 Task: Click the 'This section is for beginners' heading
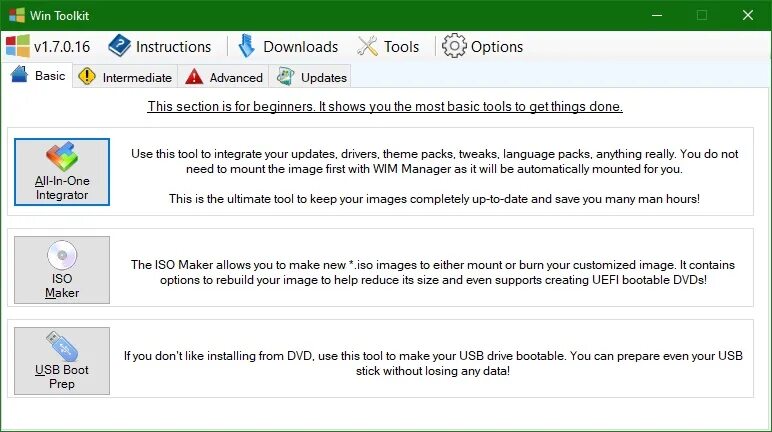coord(385,106)
